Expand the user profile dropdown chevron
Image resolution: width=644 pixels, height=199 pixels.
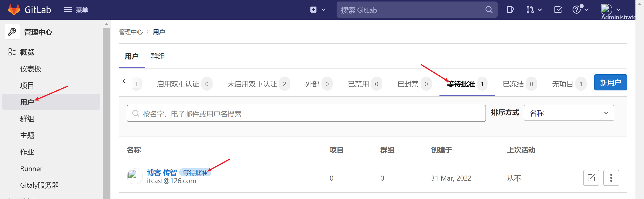[618, 10]
